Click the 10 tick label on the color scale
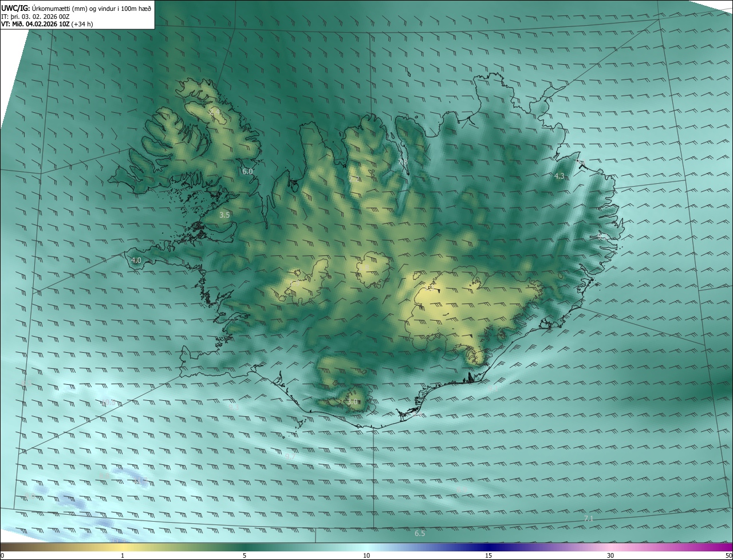Viewport: 733px width, 560px height. [x=366, y=556]
